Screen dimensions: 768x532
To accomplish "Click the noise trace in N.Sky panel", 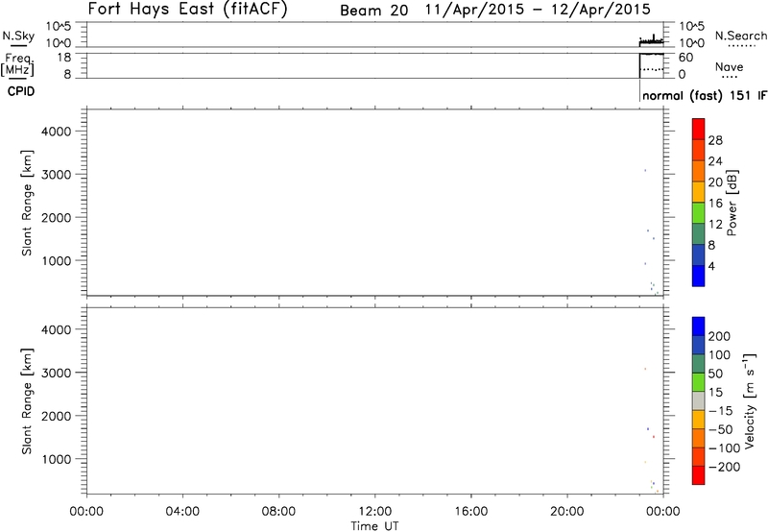I will 652,41.
